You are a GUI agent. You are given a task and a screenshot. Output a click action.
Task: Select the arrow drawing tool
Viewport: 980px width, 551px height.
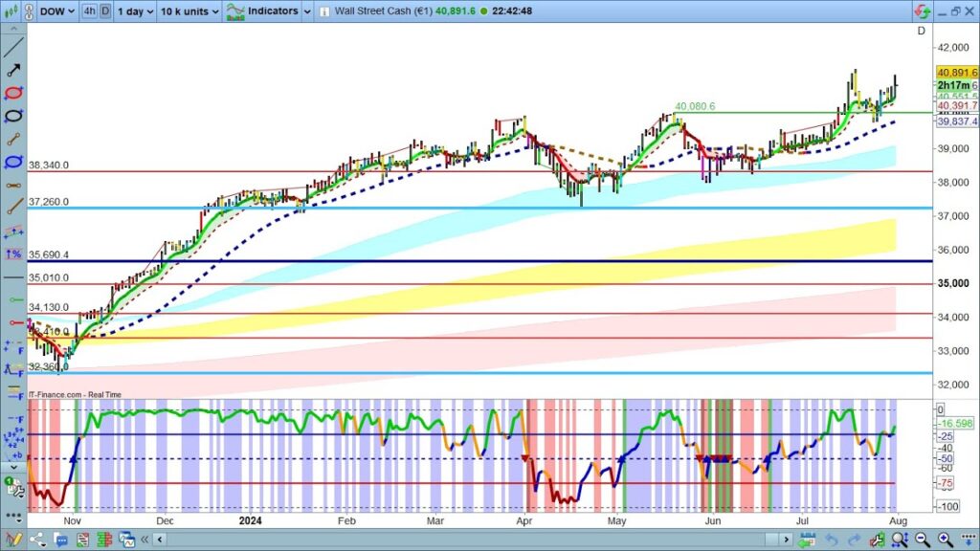(13, 71)
